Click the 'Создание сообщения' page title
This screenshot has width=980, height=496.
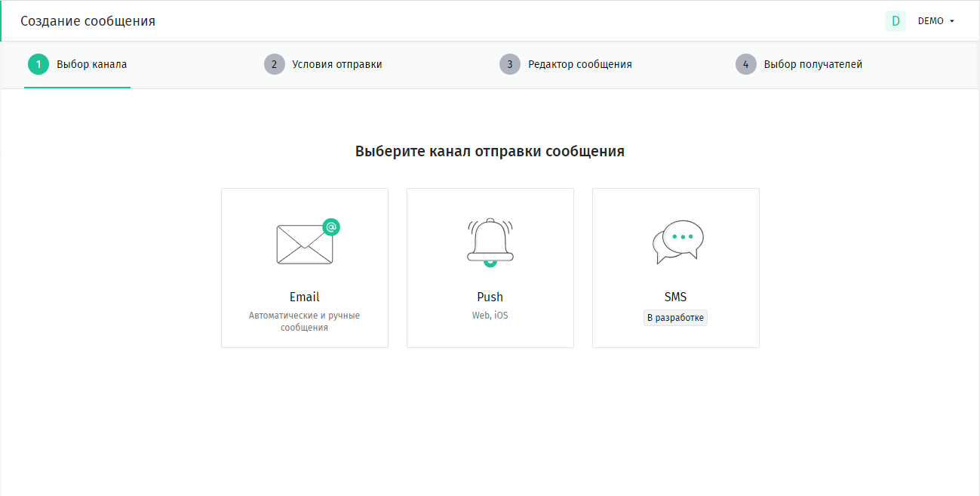click(x=88, y=21)
